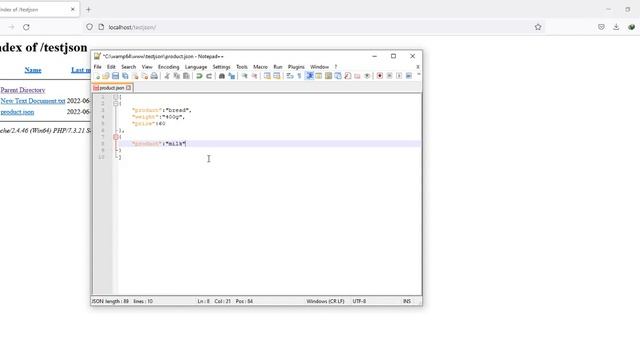The image size is (640, 360).
Task: Open product.json link in browser listing
Action: 17,112
